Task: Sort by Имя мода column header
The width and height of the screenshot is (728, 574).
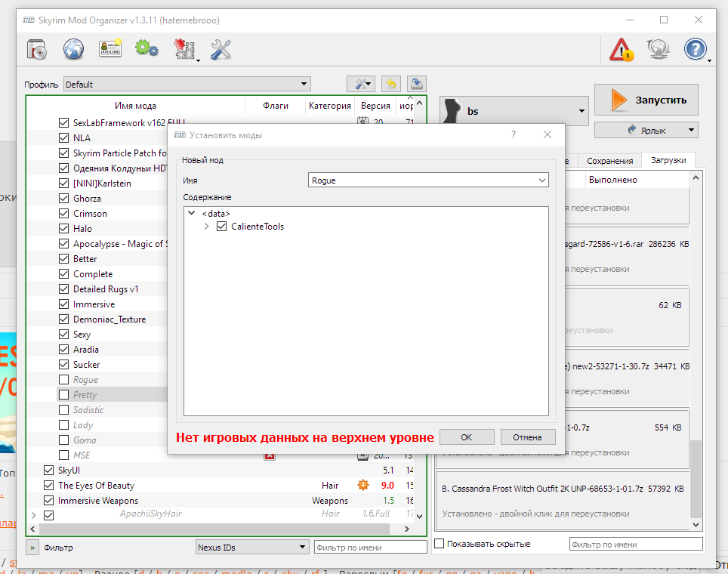Action: point(136,106)
